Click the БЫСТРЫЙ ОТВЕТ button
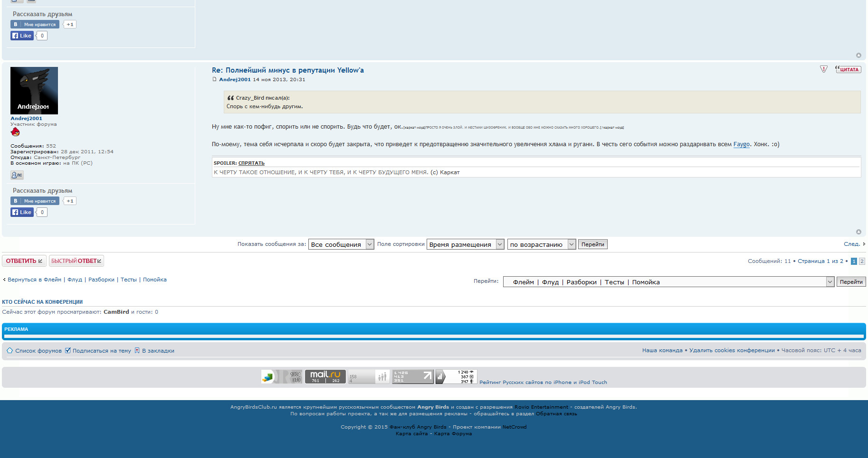The width and height of the screenshot is (868, 458). pyautogui.click(x=76, y=261)
